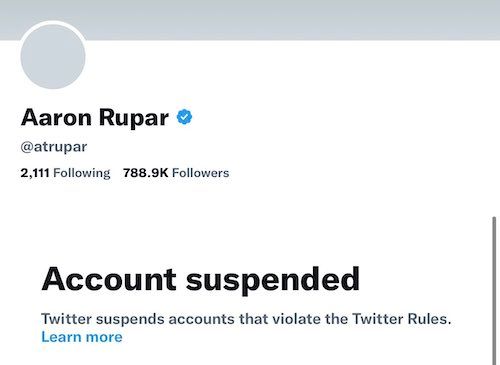Click the gray profile header banner
The width and height of the screenshot is (500, 365).
pos(267,18)
